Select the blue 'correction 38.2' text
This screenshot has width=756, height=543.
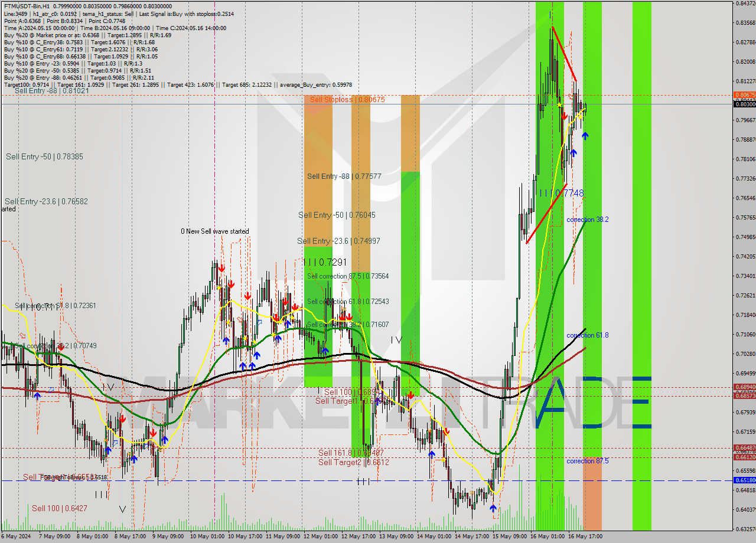pos(588,219)
